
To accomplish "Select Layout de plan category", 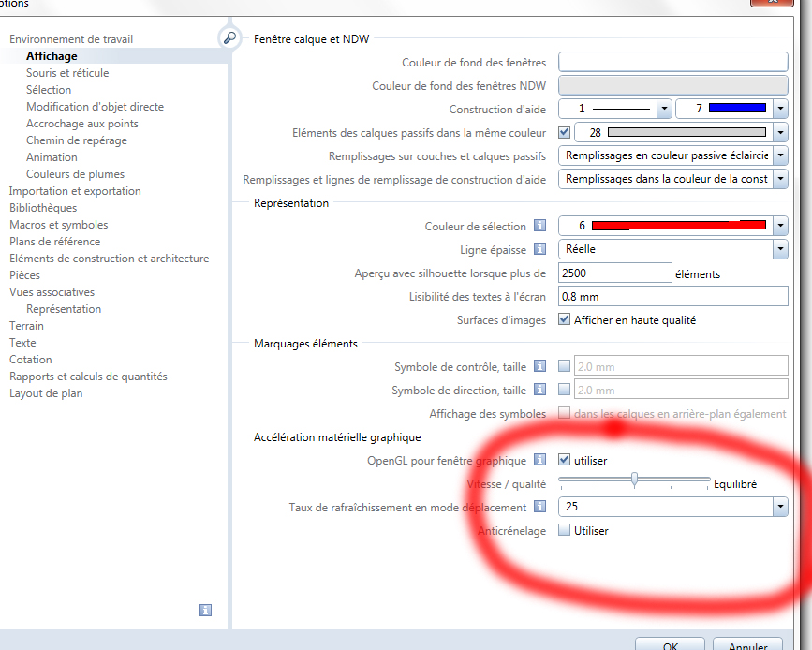I will (x=46, y=393).
